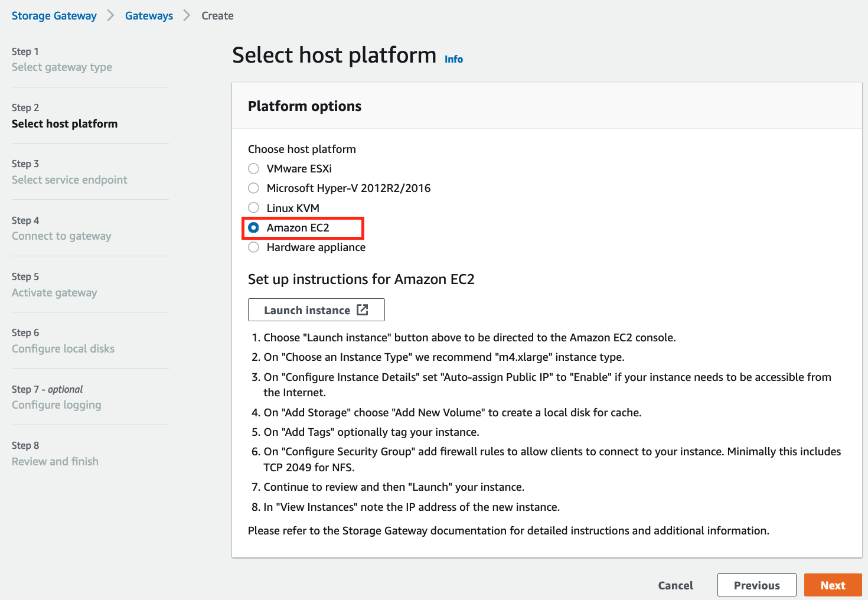Screen dimensions: 868x600
Task: Click the Storage Gateway documentation note
Action: 508,530
